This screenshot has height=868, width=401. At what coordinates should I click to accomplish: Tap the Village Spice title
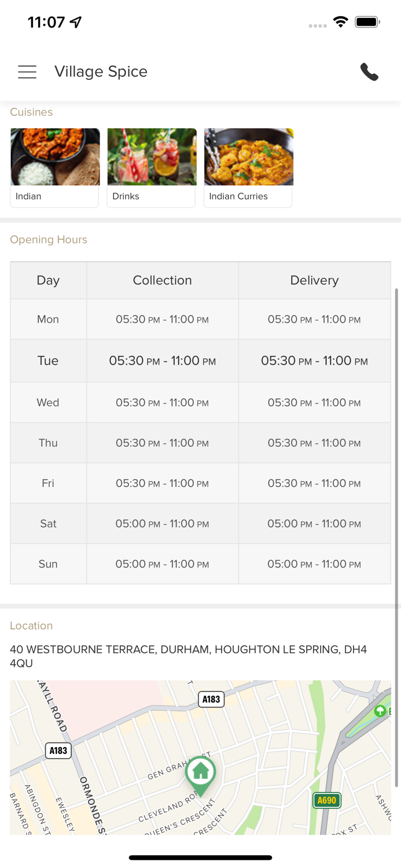[101, 72]
